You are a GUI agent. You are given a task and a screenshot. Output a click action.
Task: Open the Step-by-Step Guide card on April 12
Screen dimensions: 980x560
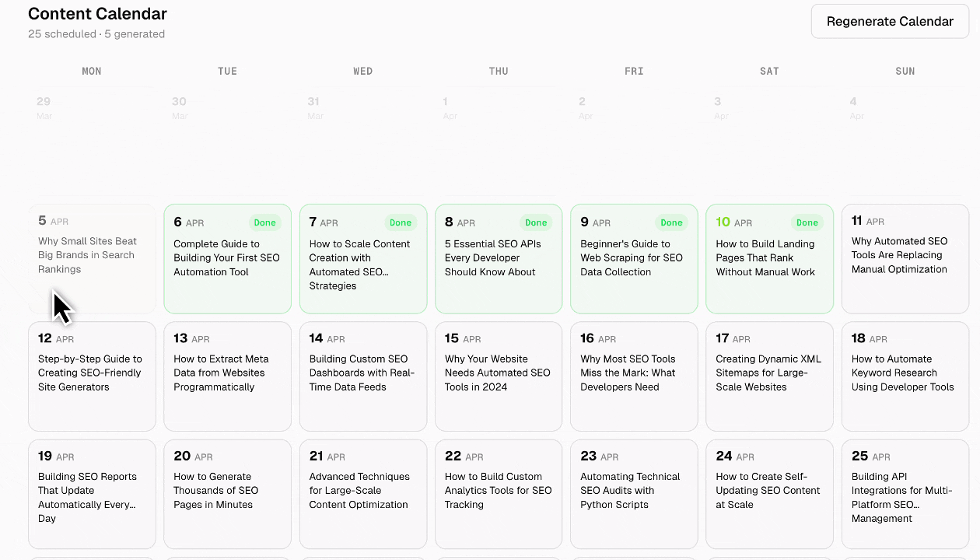[92, 374]
